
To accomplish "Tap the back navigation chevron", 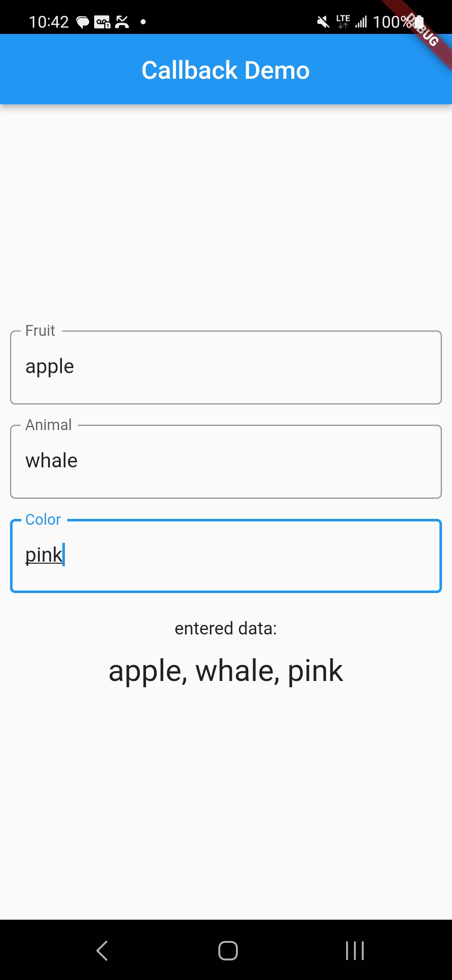I will click(102, 950).
